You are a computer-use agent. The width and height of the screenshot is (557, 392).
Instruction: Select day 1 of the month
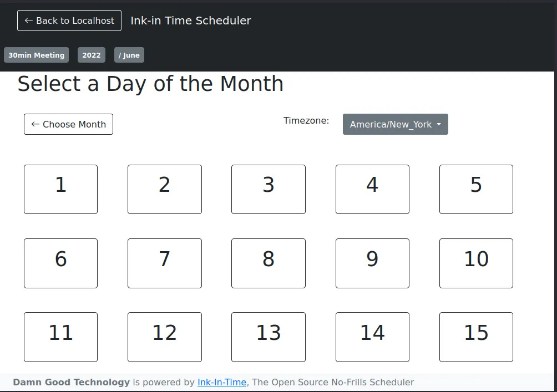coord(60,189)
